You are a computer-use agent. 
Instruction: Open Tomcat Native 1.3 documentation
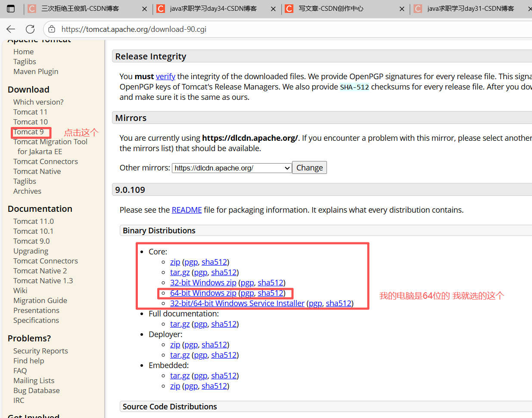pos(43,281)
